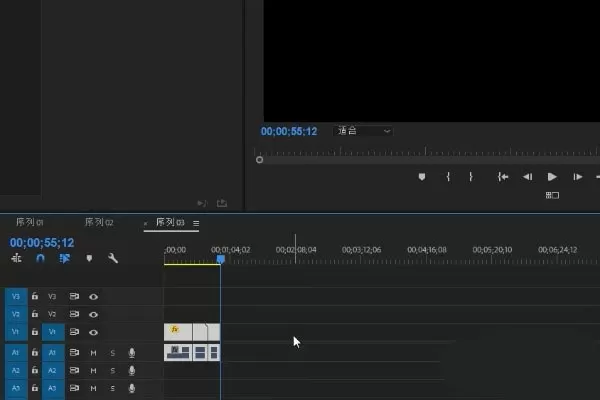
Task: Toggle track targeting for V1
Action: tap(53, 332)
